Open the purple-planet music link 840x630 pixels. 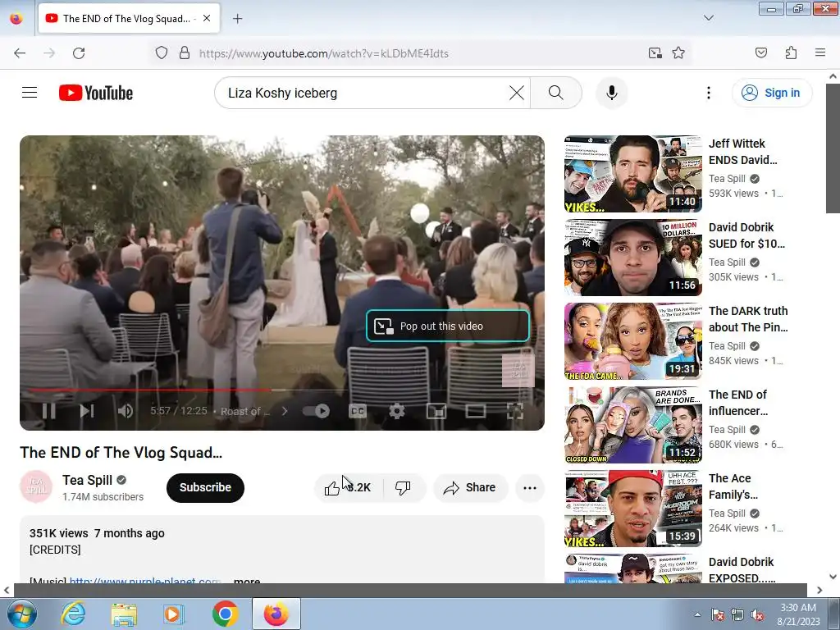click(x=145, y=580)
